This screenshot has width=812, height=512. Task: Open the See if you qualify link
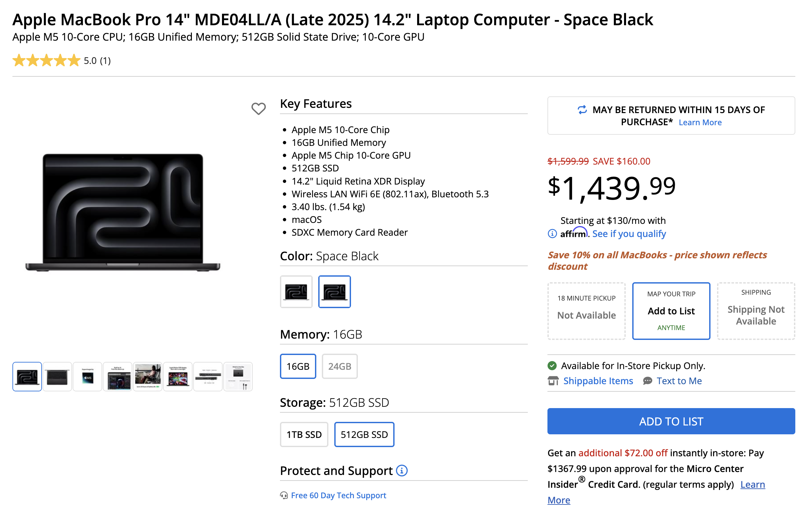[x=629, y=234]
